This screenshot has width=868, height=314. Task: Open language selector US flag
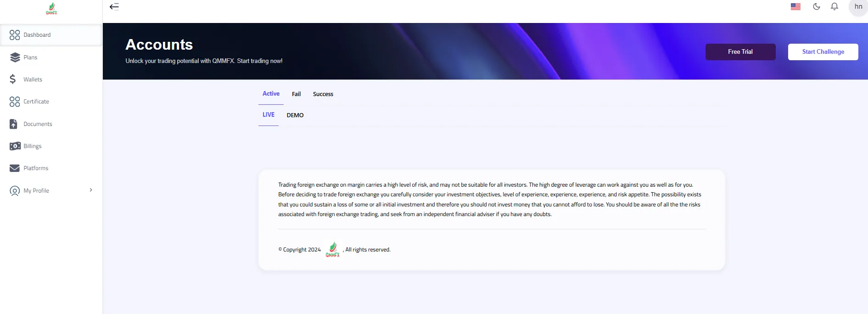(795, 7)
